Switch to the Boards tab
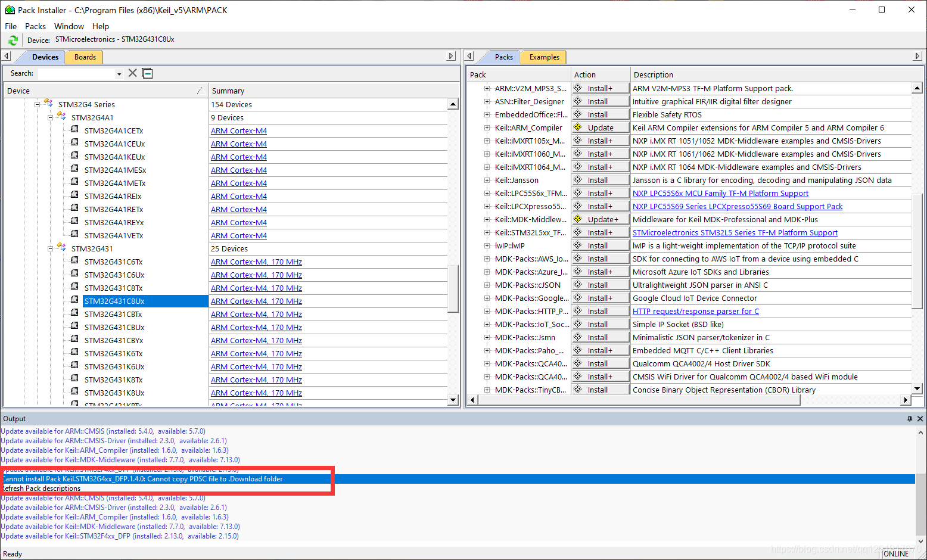The width and height of the screenshot is (927, 560). click(85, 57)
